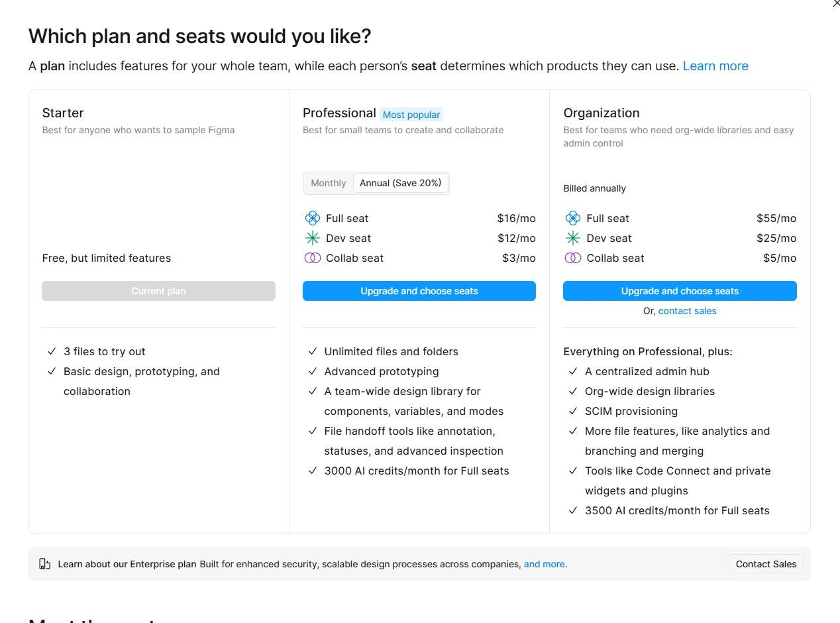
Task: Open the 'and more.' Enterprise link
Action: (x=545, y=564)
